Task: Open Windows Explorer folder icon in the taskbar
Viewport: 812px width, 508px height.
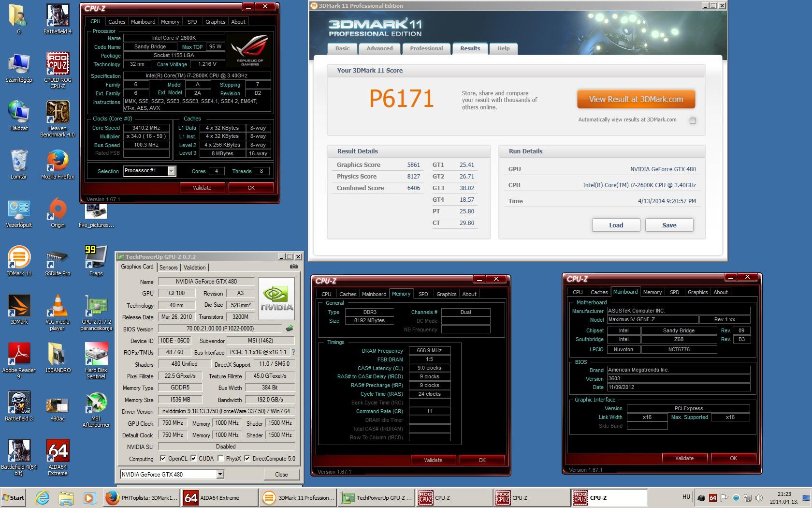Action: pyautogui.click(x=66, y=497)
